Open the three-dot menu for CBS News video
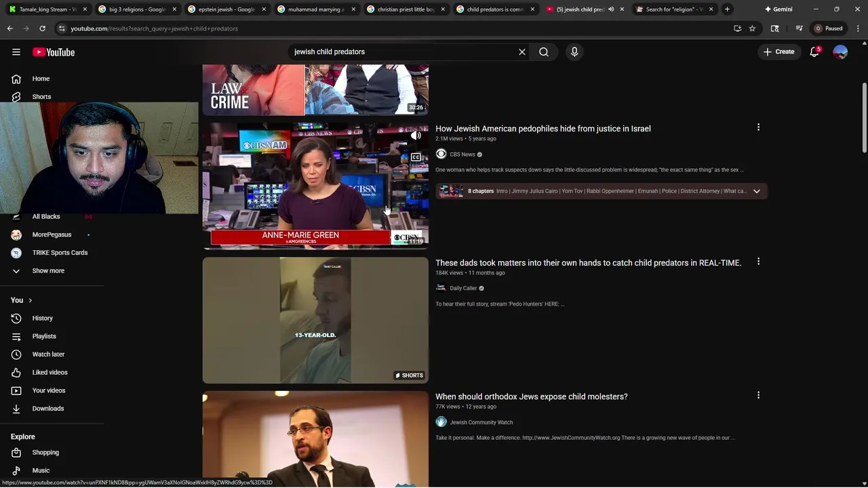The width and height of the screenshot is (868, 488). pos(758,127)
